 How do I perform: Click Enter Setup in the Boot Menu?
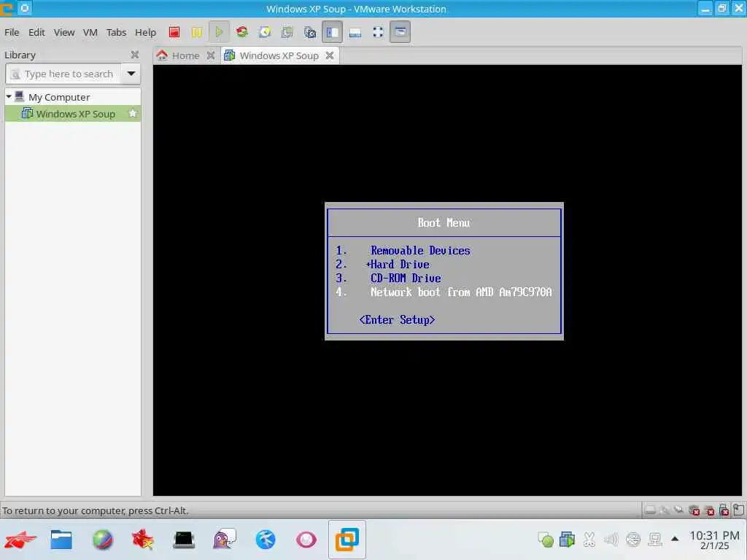(x=398, y=319)
